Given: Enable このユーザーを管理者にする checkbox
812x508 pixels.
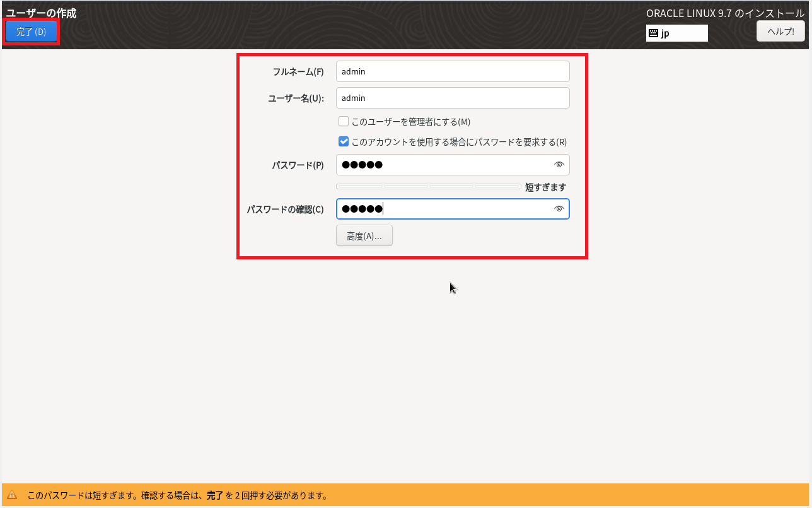Looking at the screenshot, I should pos(344,121).
